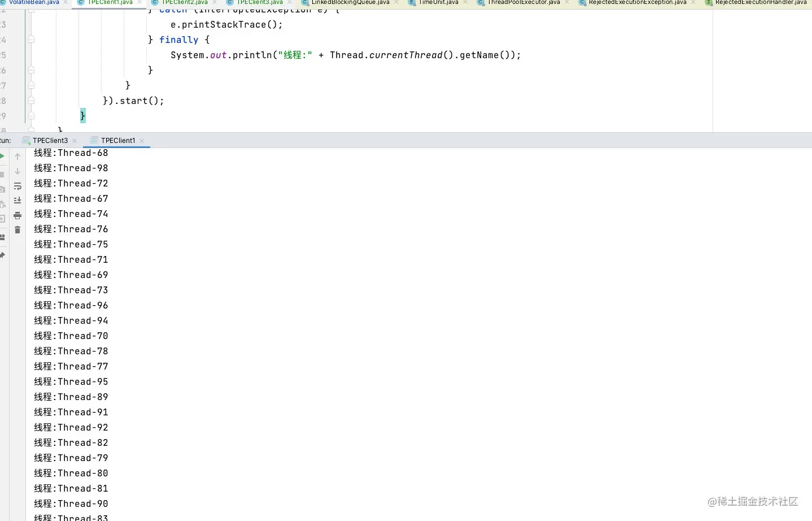Click the Down the Stack Trace arrow
The height and width of the screenshot is (521, 812).
(x=18, y=171)
